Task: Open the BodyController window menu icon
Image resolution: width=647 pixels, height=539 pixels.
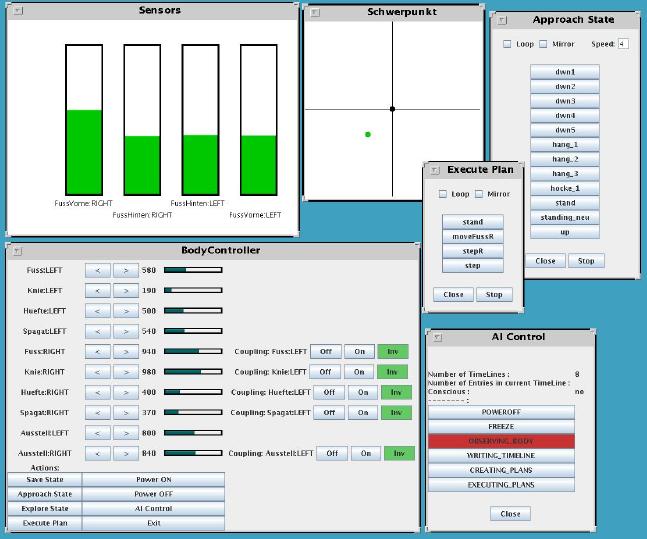Action: click(x=18, y=250)
